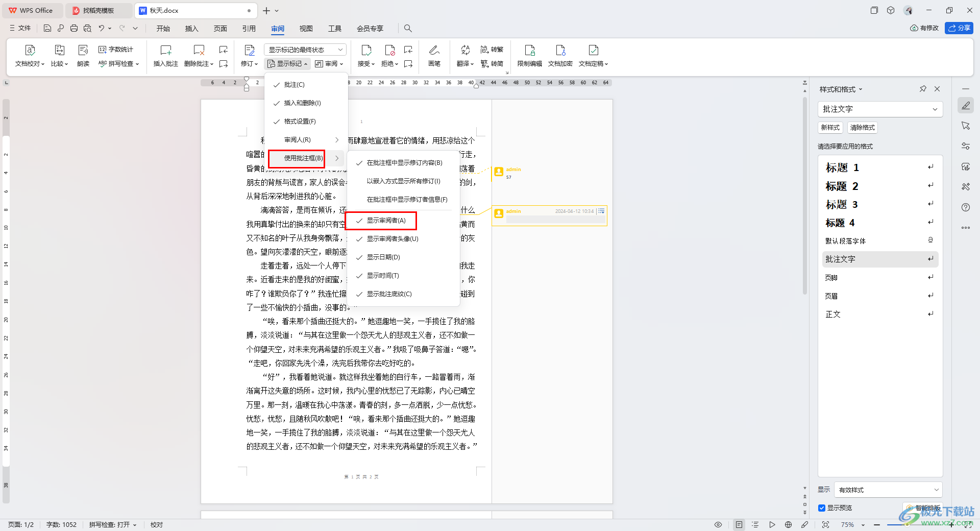Viewport: 980px width, 531px height.
Task: Toggle 在批注框中显示修订内容(B)
Action: (404, 163)
